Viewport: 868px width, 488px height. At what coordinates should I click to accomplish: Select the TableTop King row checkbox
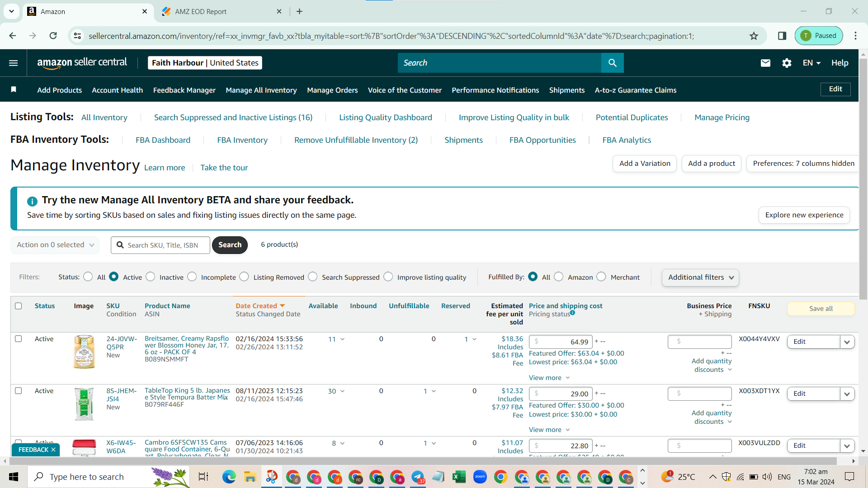click(x=18, y=390)
